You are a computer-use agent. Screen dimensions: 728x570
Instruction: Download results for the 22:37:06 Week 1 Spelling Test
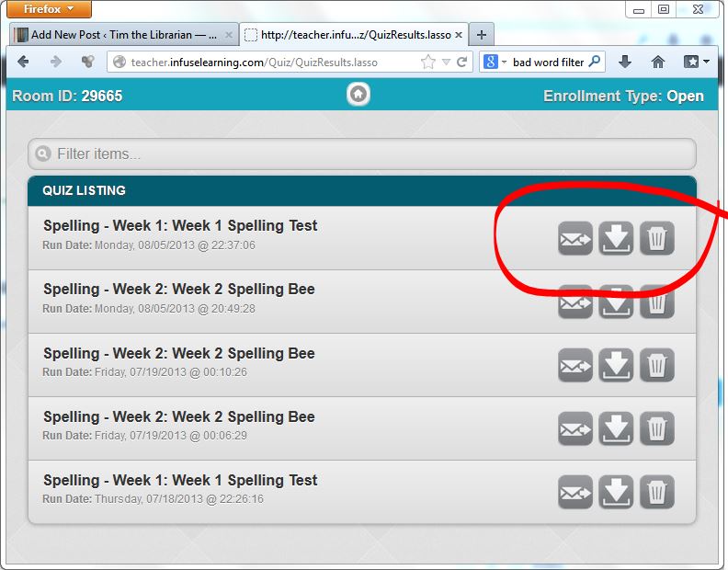[x=616, y=239]
